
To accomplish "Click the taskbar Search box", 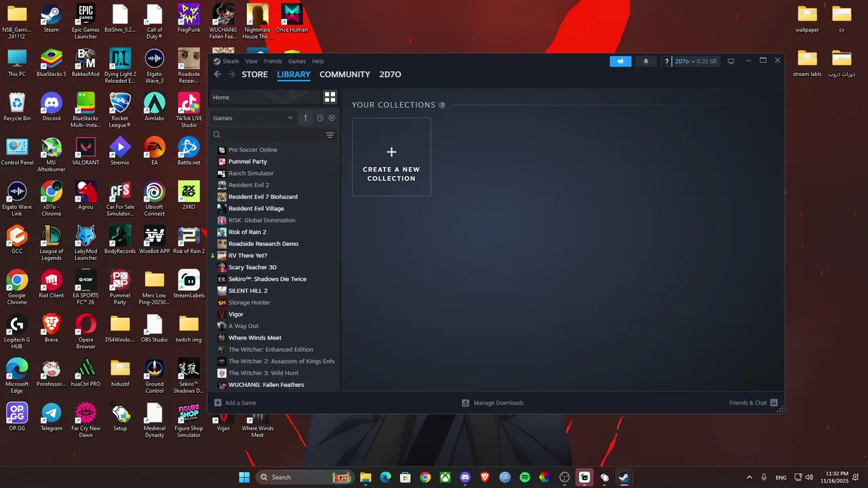I will coord(305,477).
